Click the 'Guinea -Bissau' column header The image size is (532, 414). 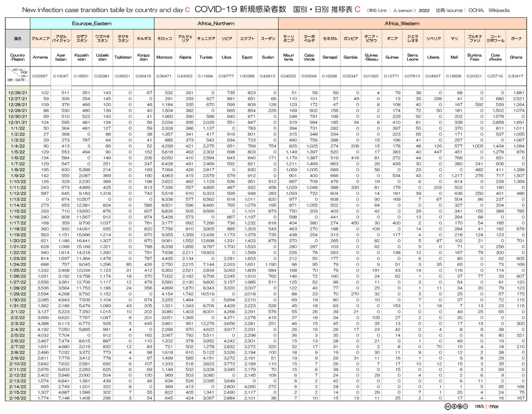coord(371,57)
